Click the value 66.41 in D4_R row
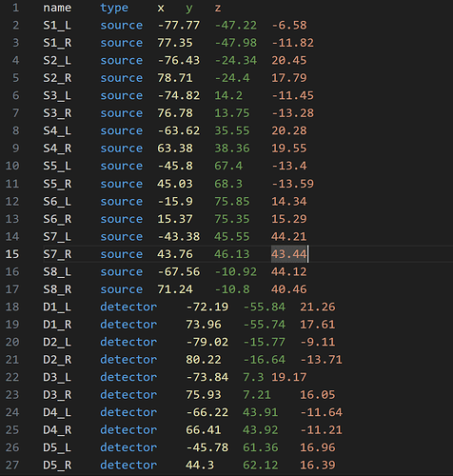453x476 pixels. [204, 430]
